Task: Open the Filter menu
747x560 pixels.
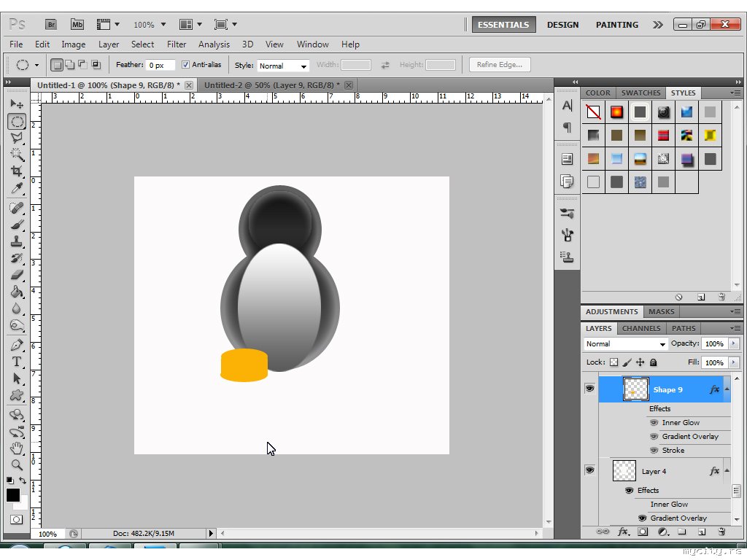Action: (x=177, y=44)
